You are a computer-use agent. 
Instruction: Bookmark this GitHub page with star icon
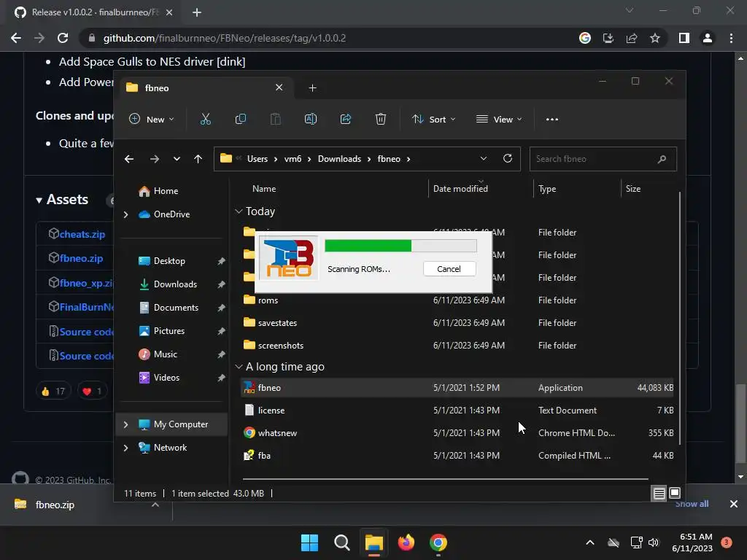coord(655,38)
